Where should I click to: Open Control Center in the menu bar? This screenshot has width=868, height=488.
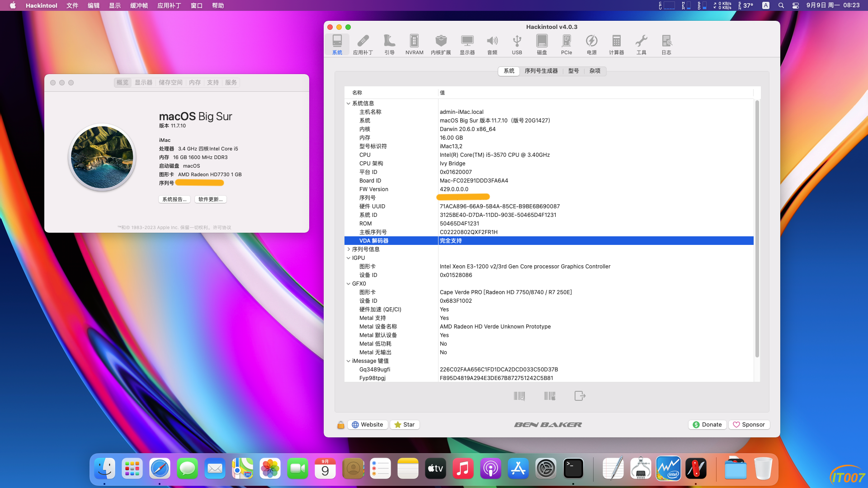click(x=796, y=5)
